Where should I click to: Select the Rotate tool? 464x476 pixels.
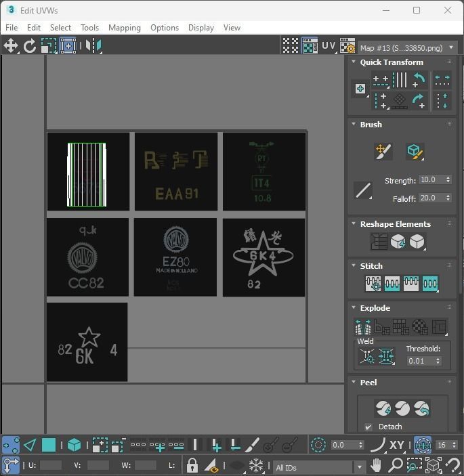click(x=30, y=46)
